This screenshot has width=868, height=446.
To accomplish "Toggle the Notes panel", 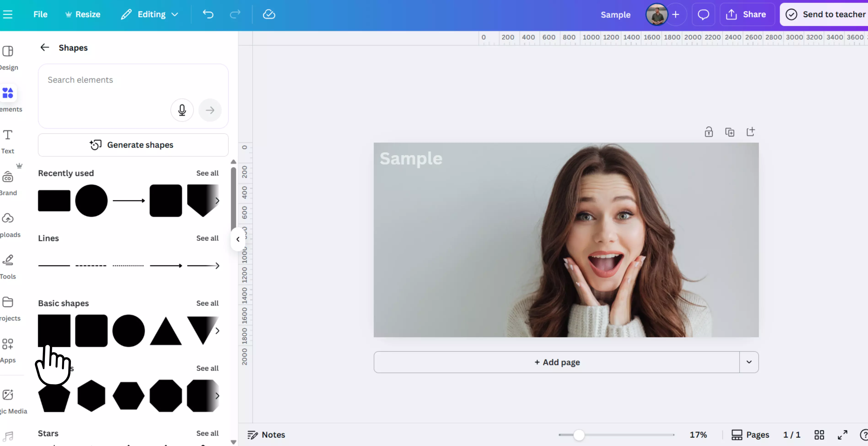I will (266, 435).
